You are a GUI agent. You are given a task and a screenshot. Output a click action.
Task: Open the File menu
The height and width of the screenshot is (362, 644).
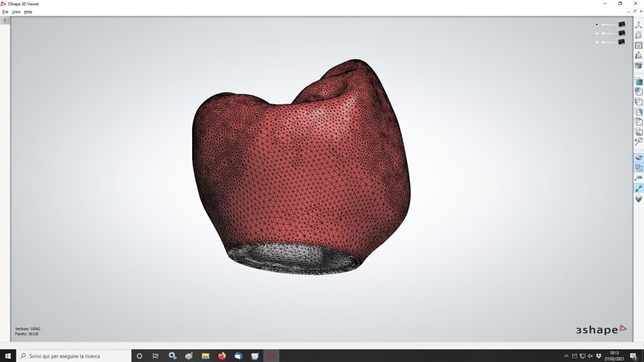coord(6,12)
